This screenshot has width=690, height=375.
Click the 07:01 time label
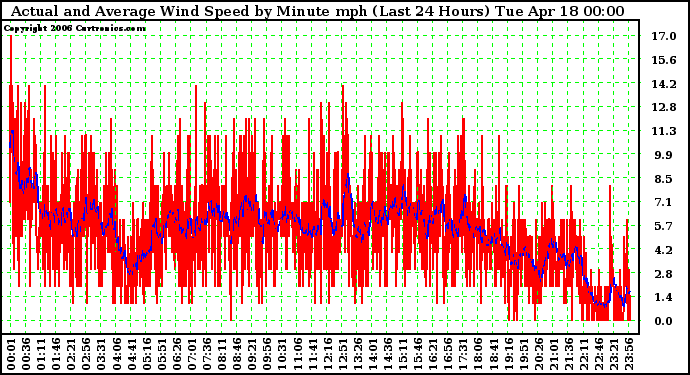[x=192, y=354]
